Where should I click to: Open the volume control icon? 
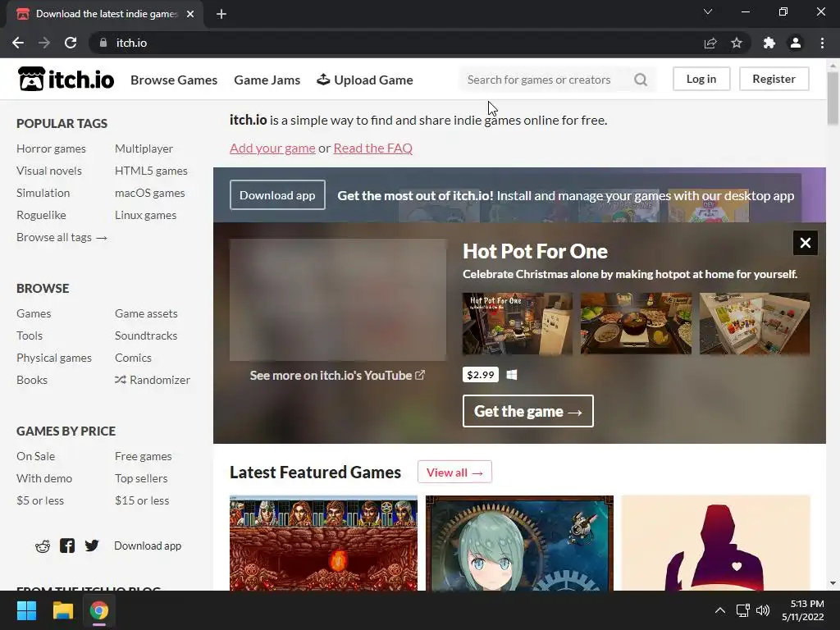pos(763,610)
